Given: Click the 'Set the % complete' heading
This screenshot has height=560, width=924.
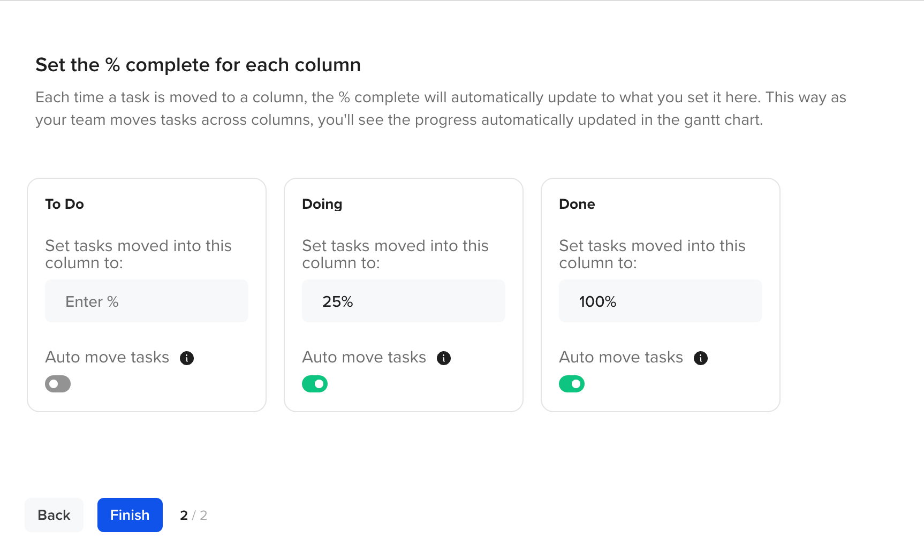Looking at the screenshot, I should point(198,65).
